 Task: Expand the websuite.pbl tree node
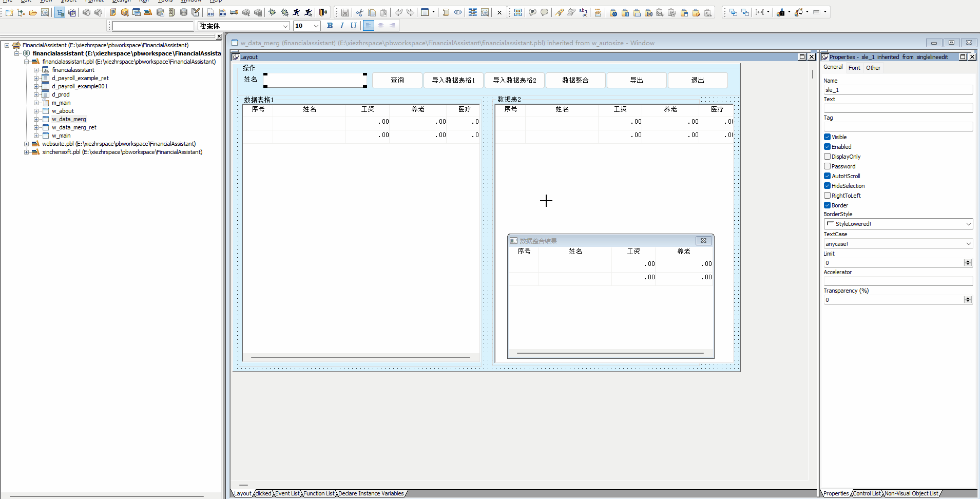pos(27,144)
